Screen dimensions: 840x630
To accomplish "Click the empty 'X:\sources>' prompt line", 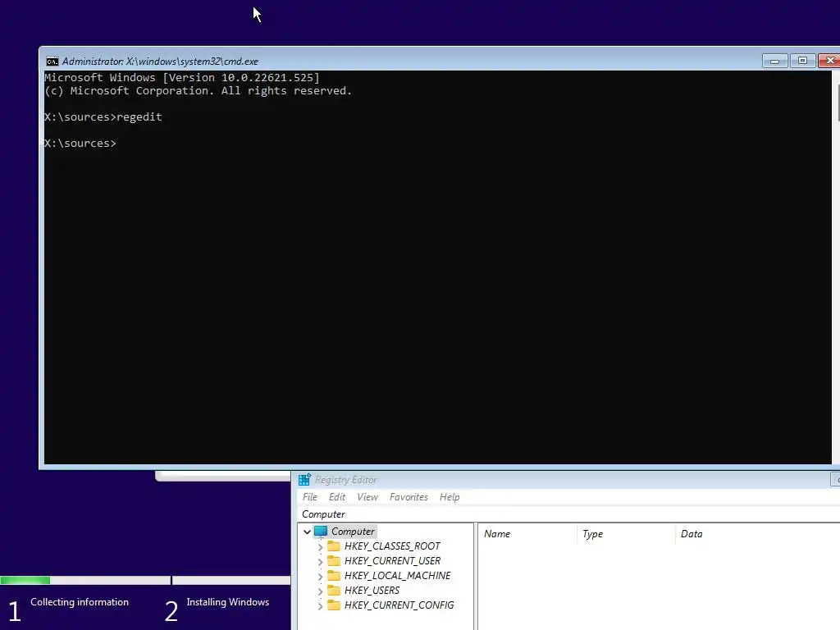I will 80,143.
